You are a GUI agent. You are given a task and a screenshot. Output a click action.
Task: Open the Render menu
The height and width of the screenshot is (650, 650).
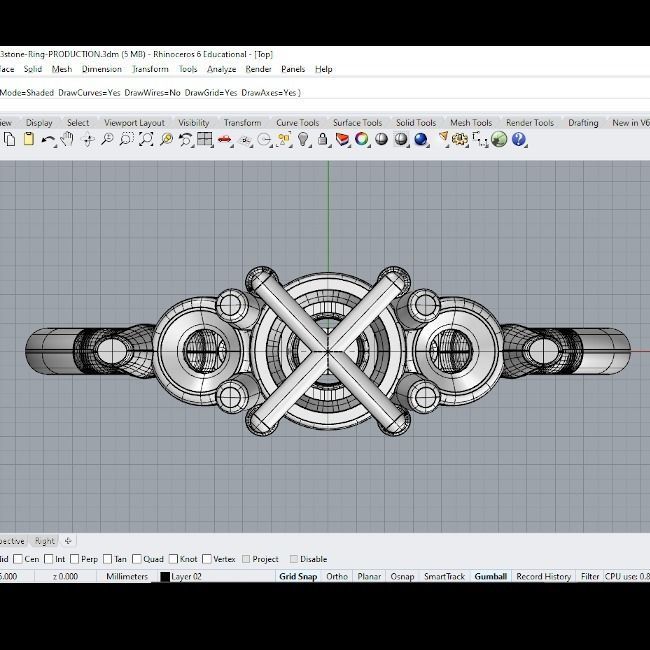258,69
